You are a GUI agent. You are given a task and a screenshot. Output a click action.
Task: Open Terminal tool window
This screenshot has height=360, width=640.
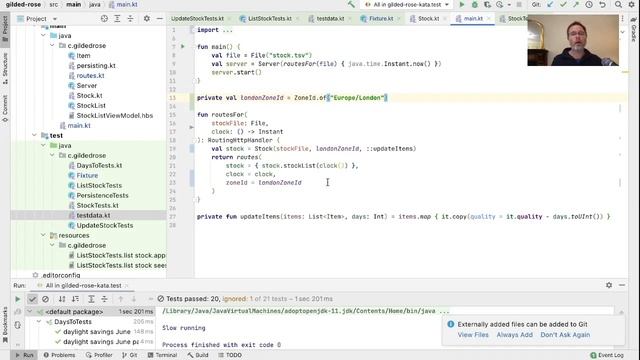[x=162, y=355]
